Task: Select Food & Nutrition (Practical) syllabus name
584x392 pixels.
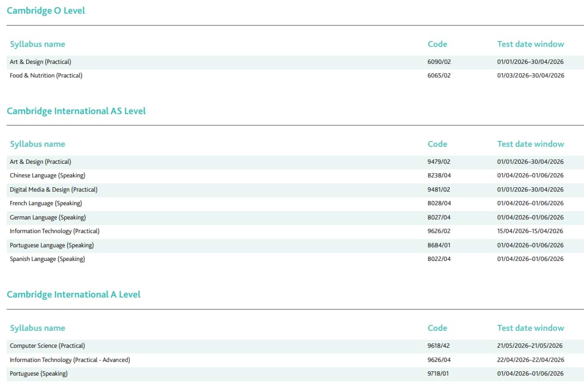Action: click(46, 75)
